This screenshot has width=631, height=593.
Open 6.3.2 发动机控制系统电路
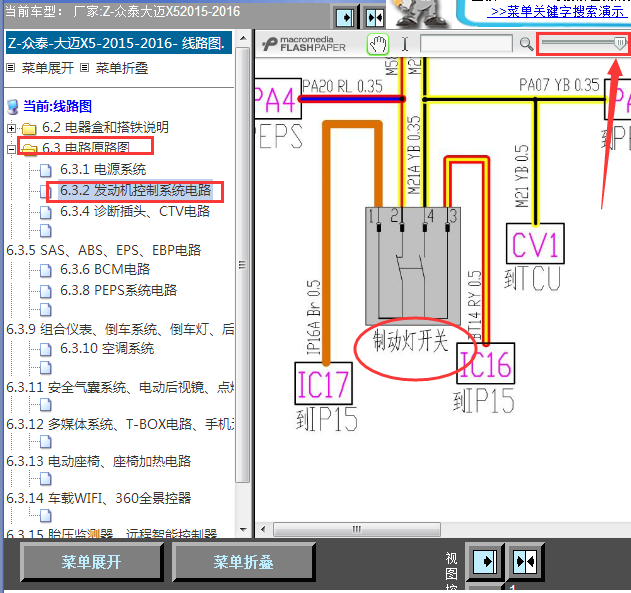(x=136, y=190)
